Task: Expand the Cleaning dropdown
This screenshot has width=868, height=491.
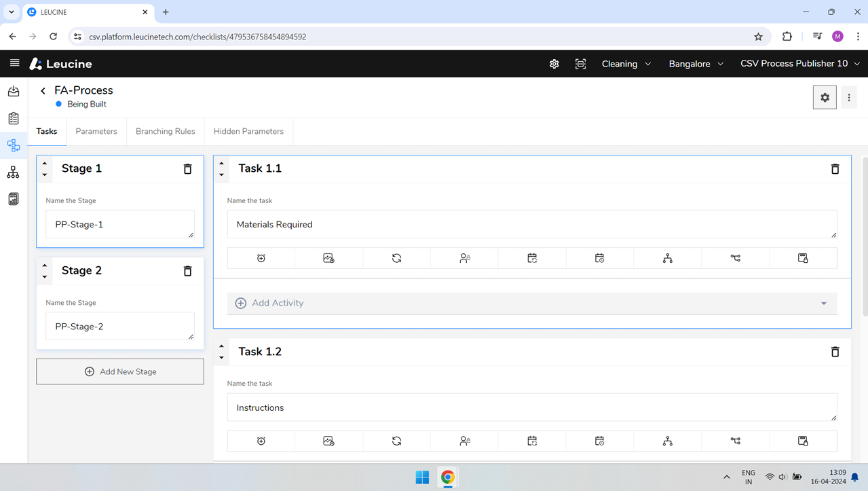Action: 626,64
